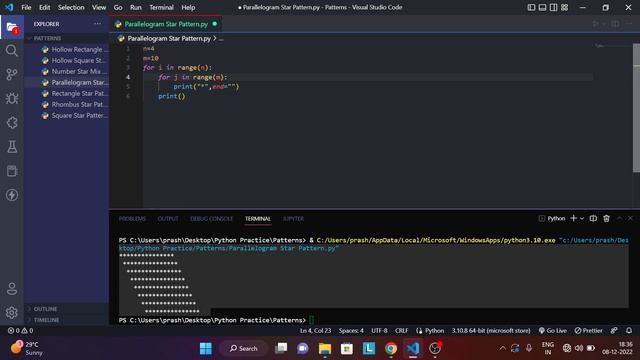Click the taskbar Search box
Image resolution: width=640 pixels, height=360 pixels.
(x=244, y=348)
